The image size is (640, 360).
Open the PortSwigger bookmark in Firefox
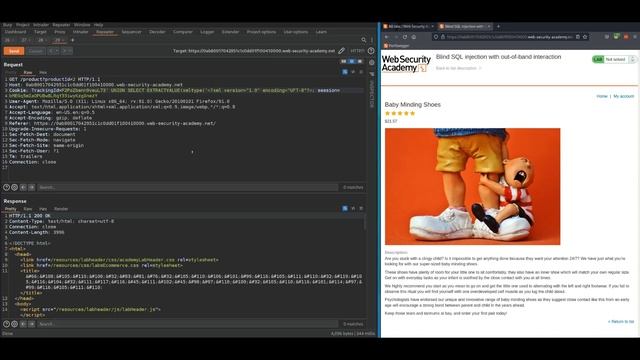point(397,46)
